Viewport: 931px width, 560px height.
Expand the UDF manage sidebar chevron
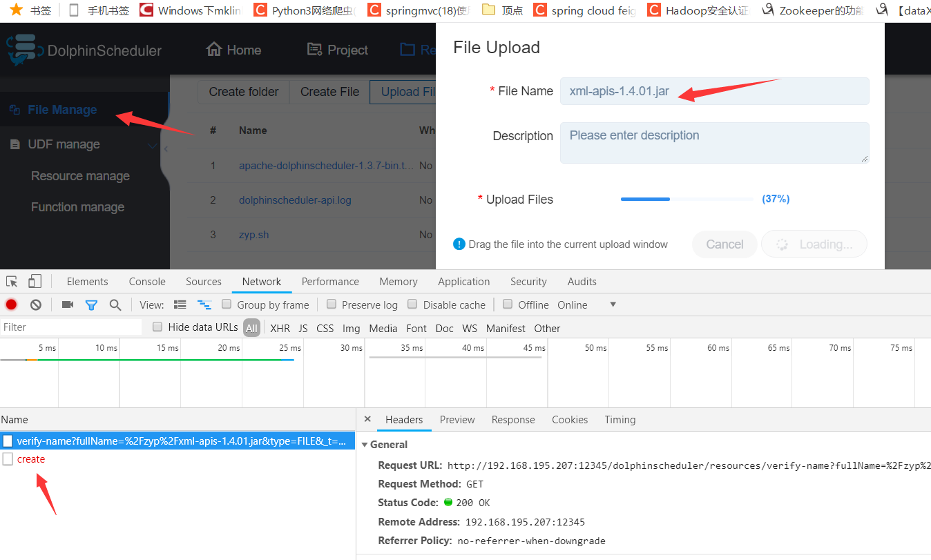click(x=152, y=144)
